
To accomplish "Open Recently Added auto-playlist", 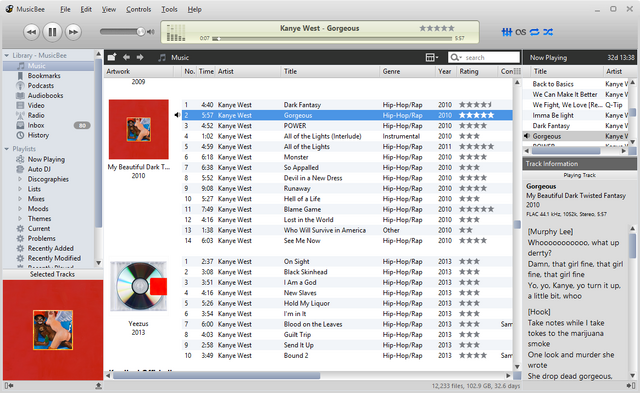I will click(x=50, y=249).
